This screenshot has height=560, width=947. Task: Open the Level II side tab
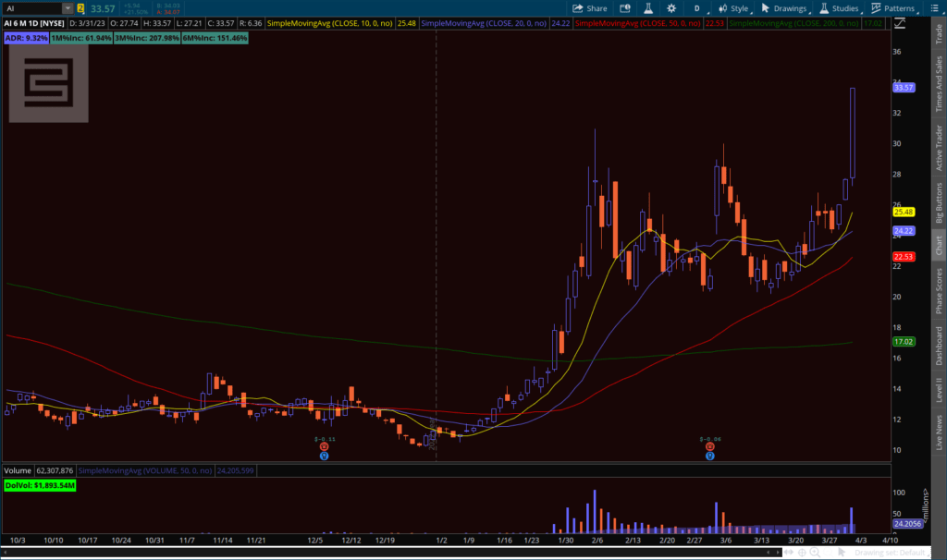[x=940, y=390]
